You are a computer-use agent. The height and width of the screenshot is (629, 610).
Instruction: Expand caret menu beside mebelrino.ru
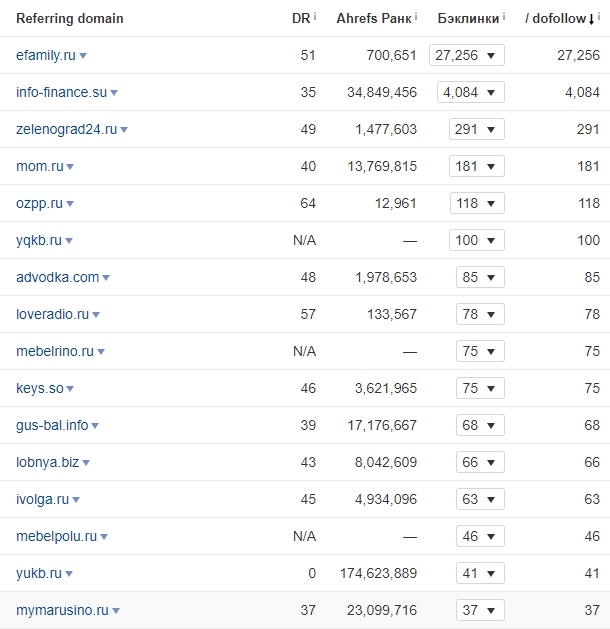tap(101, 352)
